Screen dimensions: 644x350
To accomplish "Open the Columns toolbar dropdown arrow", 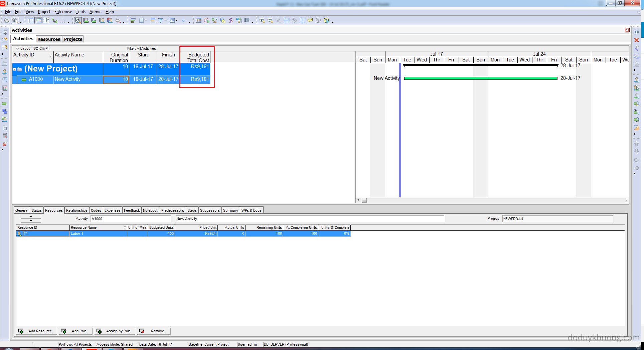I will coord(146,21).
